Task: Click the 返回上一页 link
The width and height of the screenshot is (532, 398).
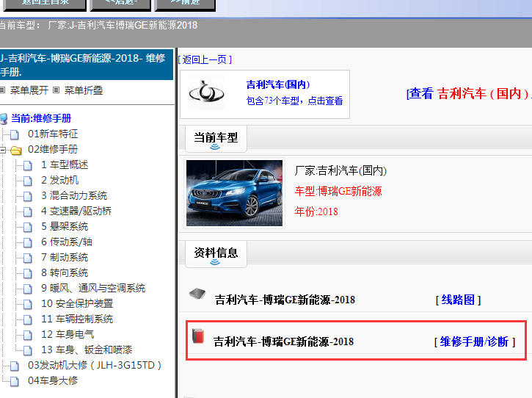Action: (205, 59)
